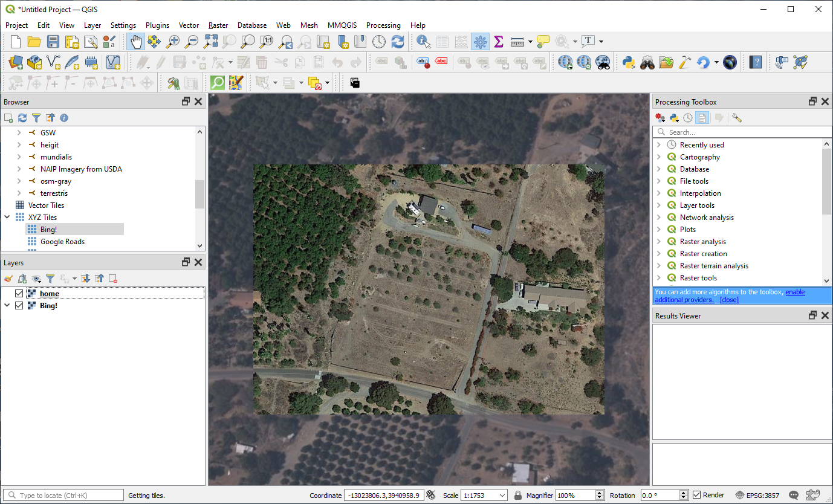Image resolution: width=833 pixels, height=504 pixels.
Task: Click the black globe plugin icon
Action: click(x=730, y=62)
